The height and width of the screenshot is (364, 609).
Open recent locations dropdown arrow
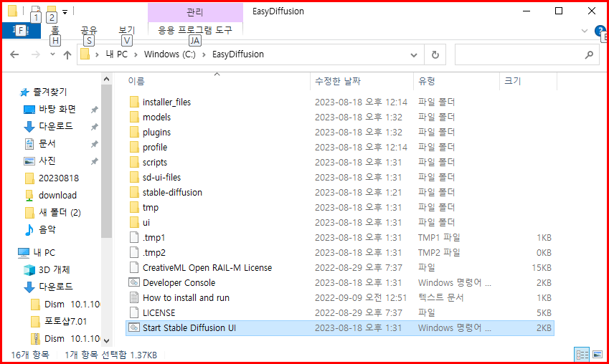53,54
